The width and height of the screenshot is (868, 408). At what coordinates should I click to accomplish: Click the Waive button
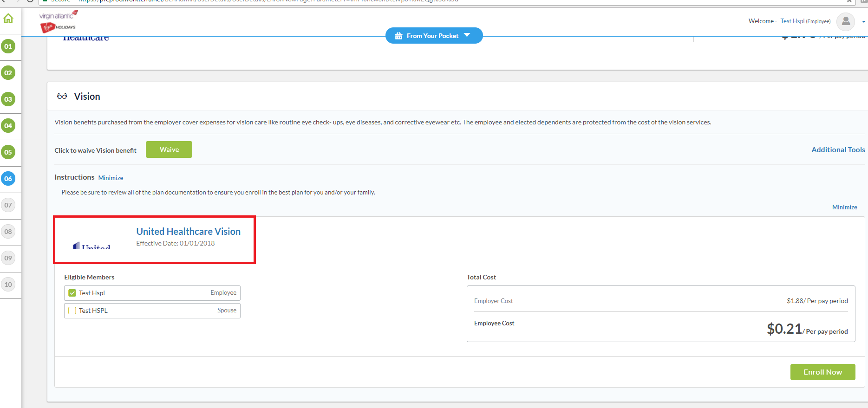click(x=169, y=149)
